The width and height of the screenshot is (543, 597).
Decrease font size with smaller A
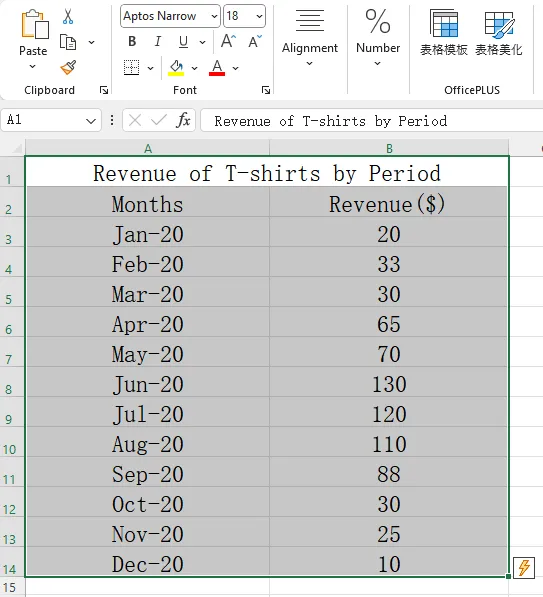click(x=255, y=41)
